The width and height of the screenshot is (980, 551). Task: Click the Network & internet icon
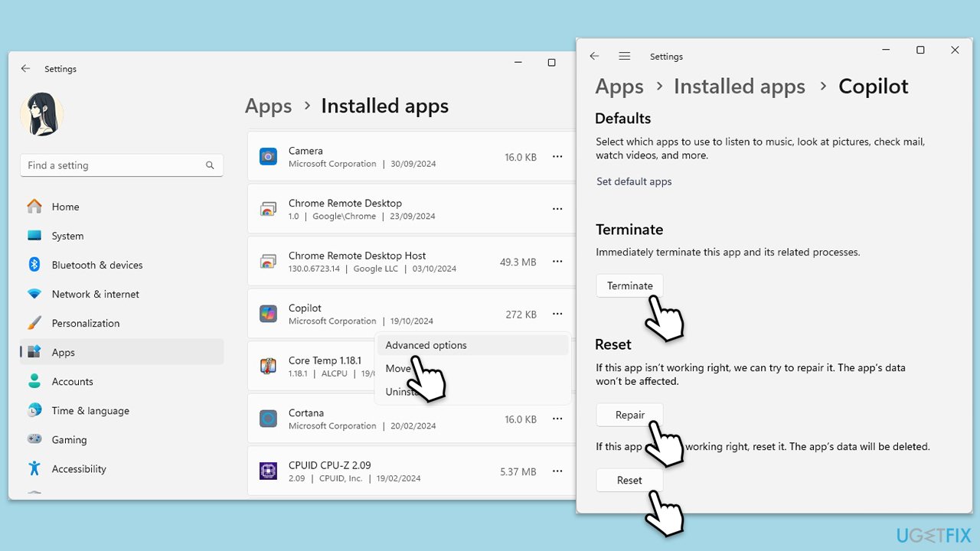click(x=34, y=294)
